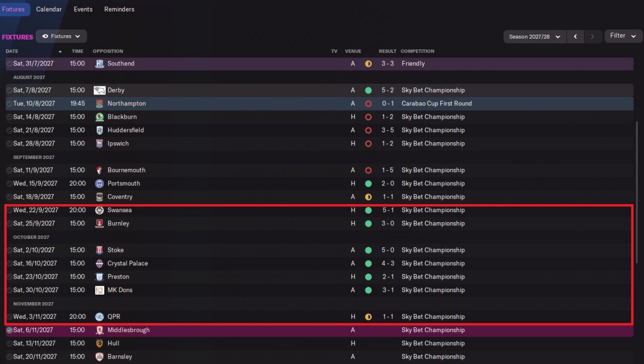644x364 pixels.
Task: Expand the Filter dropdown
Action: point(623,36)
